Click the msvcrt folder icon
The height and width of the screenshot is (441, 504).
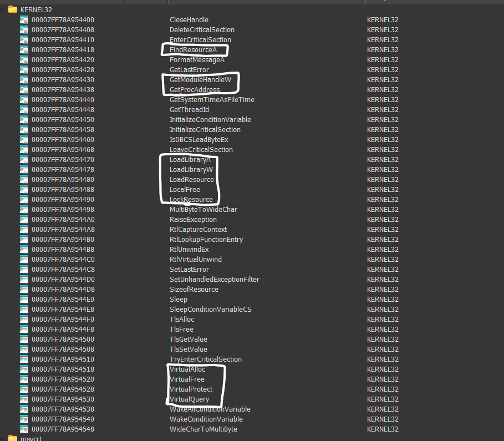point(13,438)
